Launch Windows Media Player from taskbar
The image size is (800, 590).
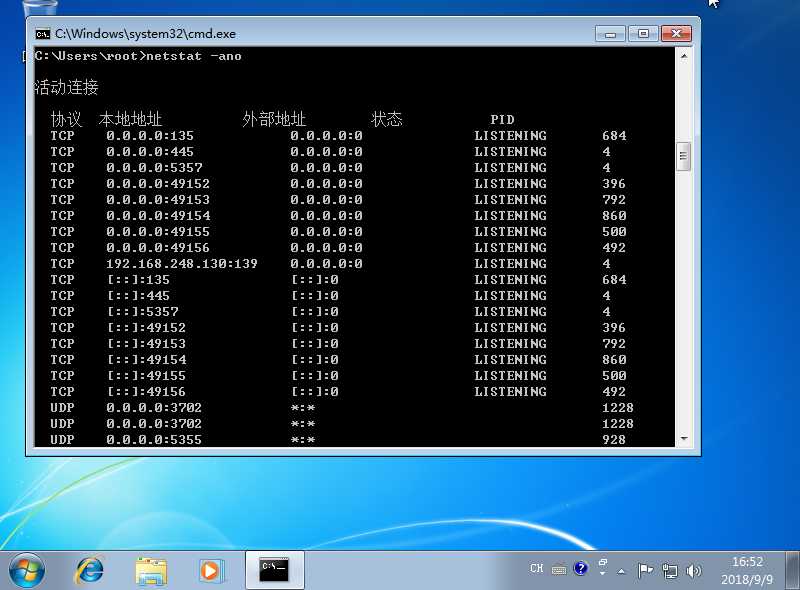pos(211,570)
